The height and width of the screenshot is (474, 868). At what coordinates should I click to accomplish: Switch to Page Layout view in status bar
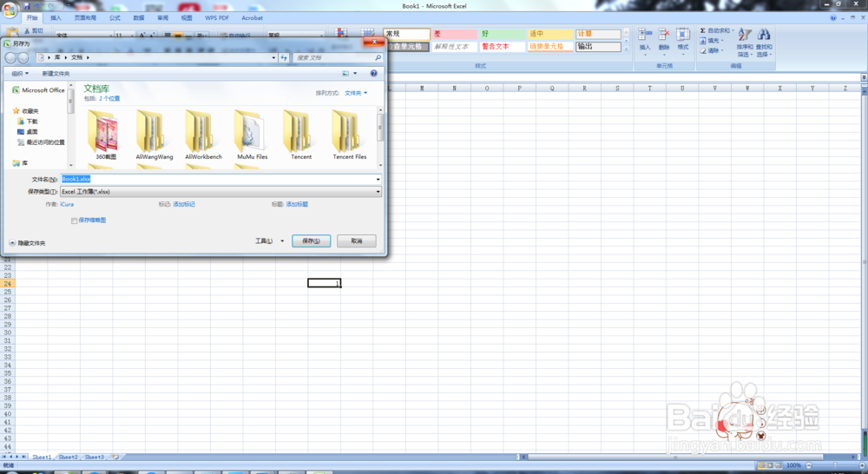point(770,465)
